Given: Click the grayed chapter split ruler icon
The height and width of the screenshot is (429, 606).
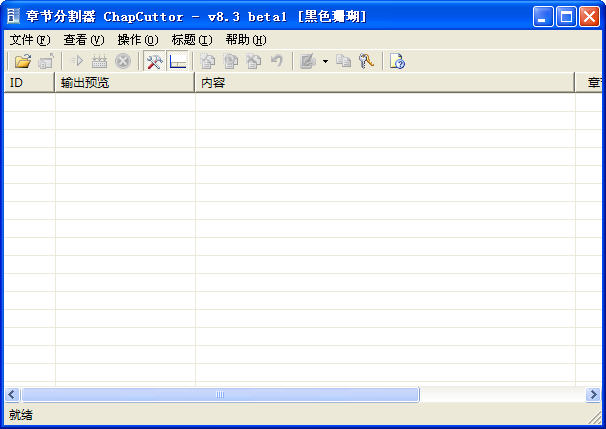Looking at the screenshot, I should tap(99, 61).
